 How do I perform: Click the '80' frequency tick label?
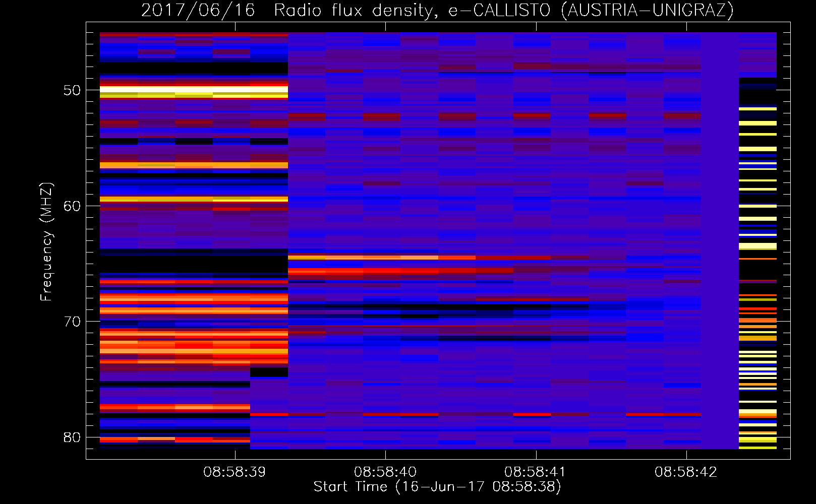[72, 437]
